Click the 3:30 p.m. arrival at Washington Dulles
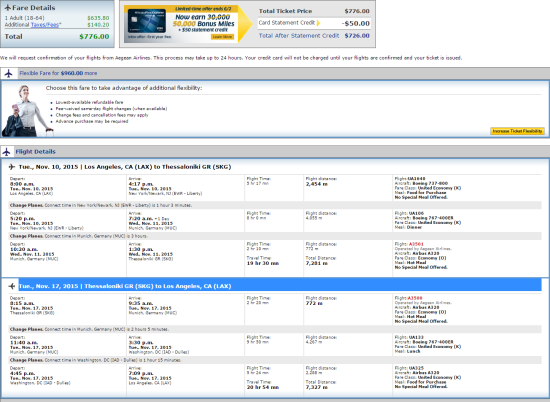 point(141,343)
